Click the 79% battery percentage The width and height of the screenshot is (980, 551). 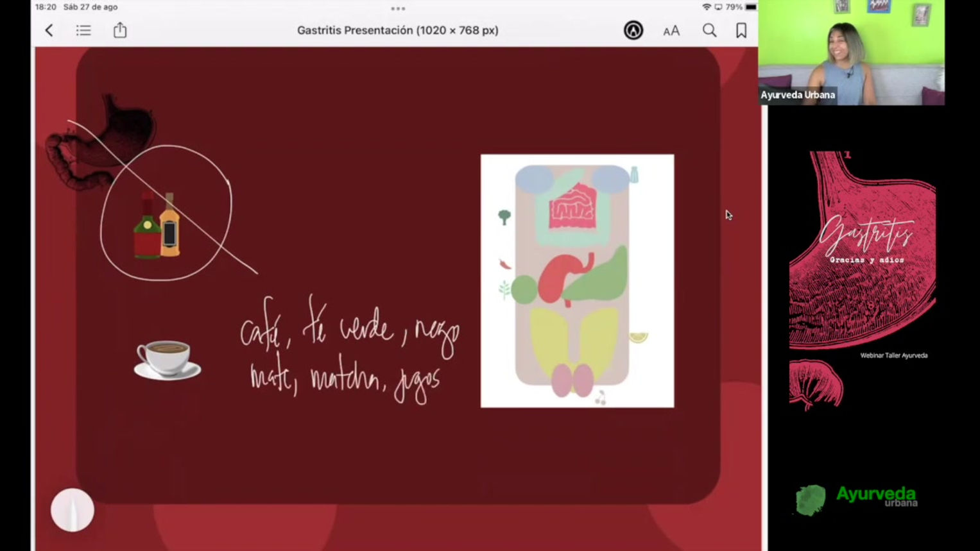coord(734,7)
